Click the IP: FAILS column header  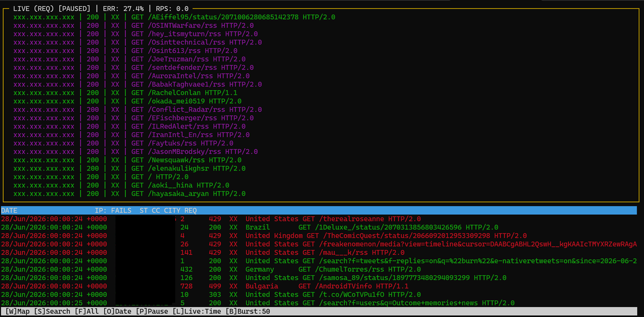pyautogui.click(x=113, y=210)
